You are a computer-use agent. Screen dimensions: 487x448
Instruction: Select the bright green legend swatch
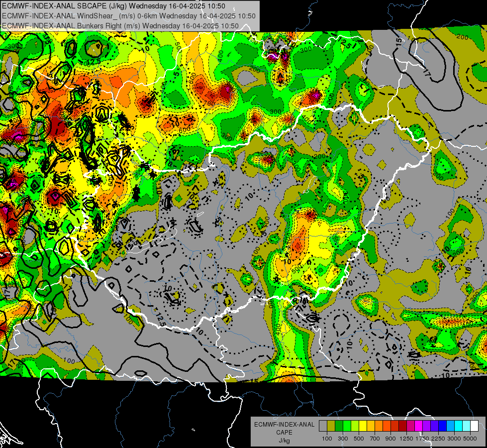347,426
